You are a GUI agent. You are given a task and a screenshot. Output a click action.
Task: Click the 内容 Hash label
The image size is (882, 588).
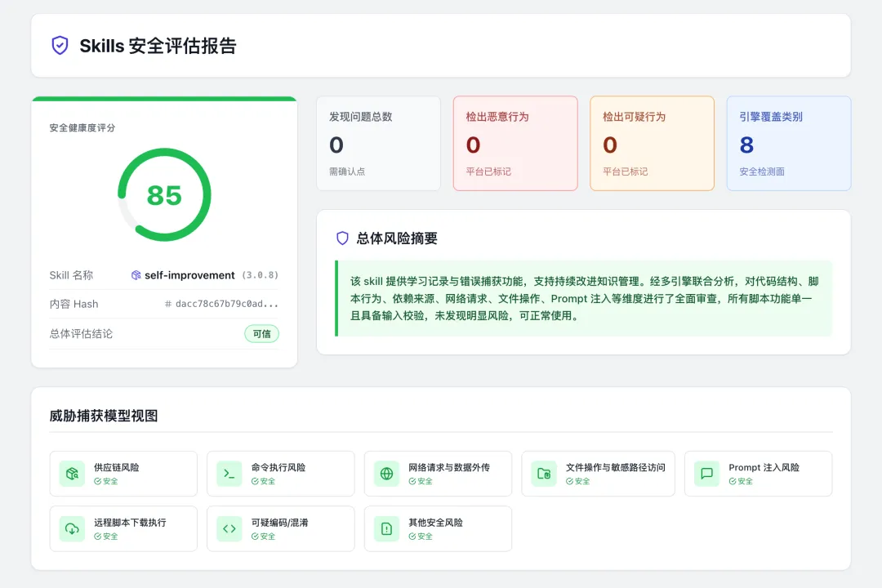coord(73,304)
